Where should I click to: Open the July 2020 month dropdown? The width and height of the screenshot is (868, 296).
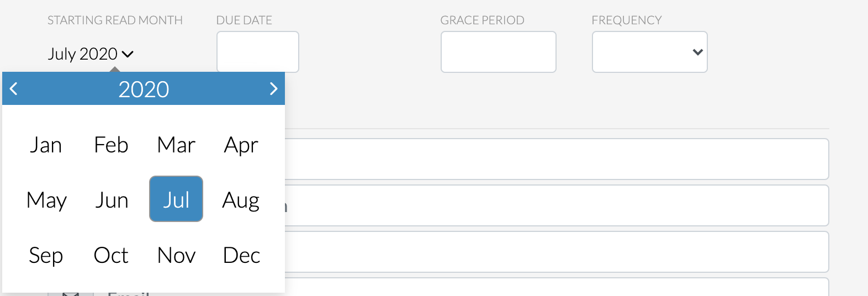(x=91, y=54)
